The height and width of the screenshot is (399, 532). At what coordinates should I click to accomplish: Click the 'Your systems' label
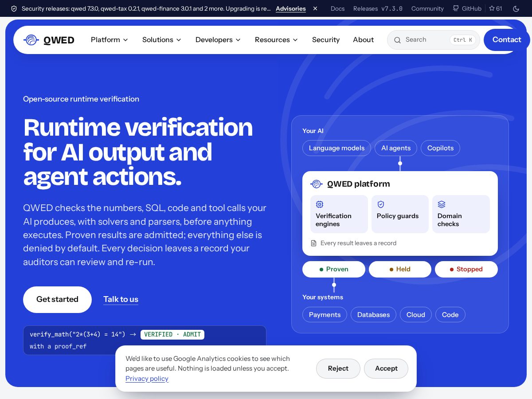click(323, 297)
